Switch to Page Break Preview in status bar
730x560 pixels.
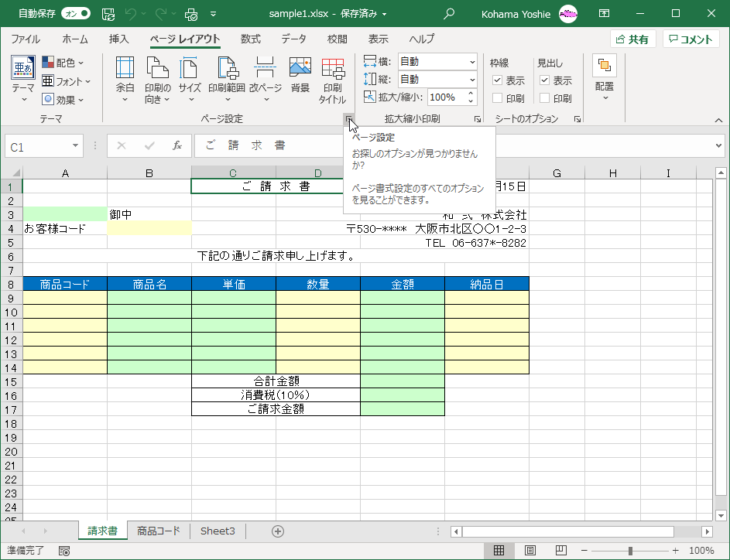[x=561, y=551]
